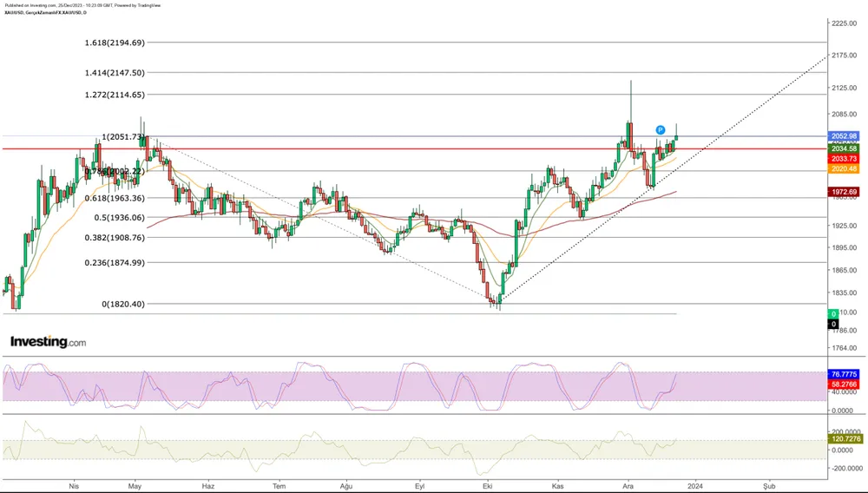Select the 1.414(2147.50) Fibonacci label

115,73
